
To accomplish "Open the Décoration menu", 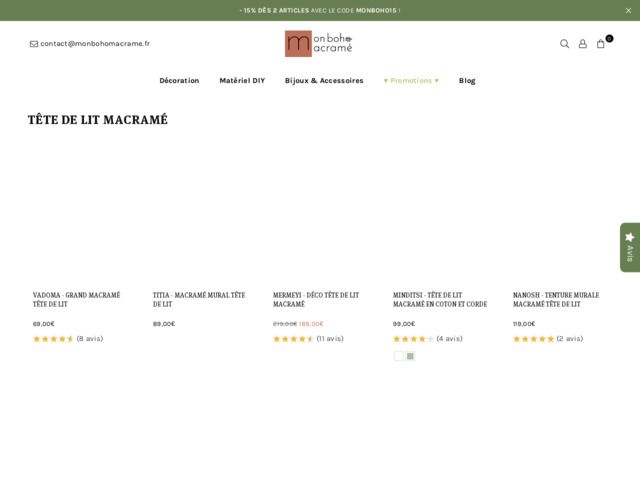I will pyautogui.click(x=179, y=81).
